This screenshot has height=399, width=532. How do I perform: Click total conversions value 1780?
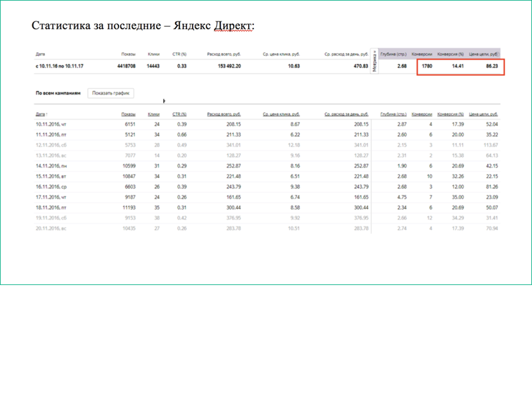pyautogui.click(x=427, y=66)
